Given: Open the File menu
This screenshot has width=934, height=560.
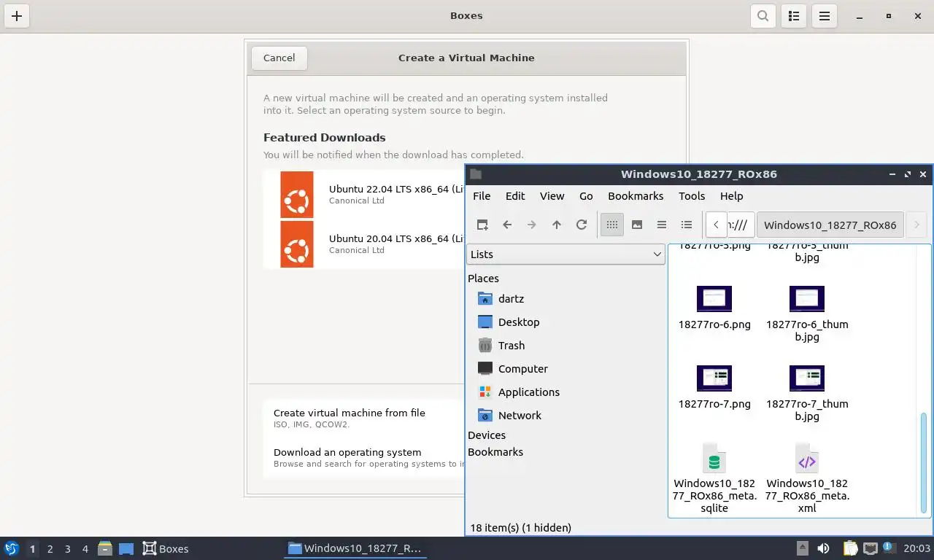Looking at the screenshot, I should [482, 195].
